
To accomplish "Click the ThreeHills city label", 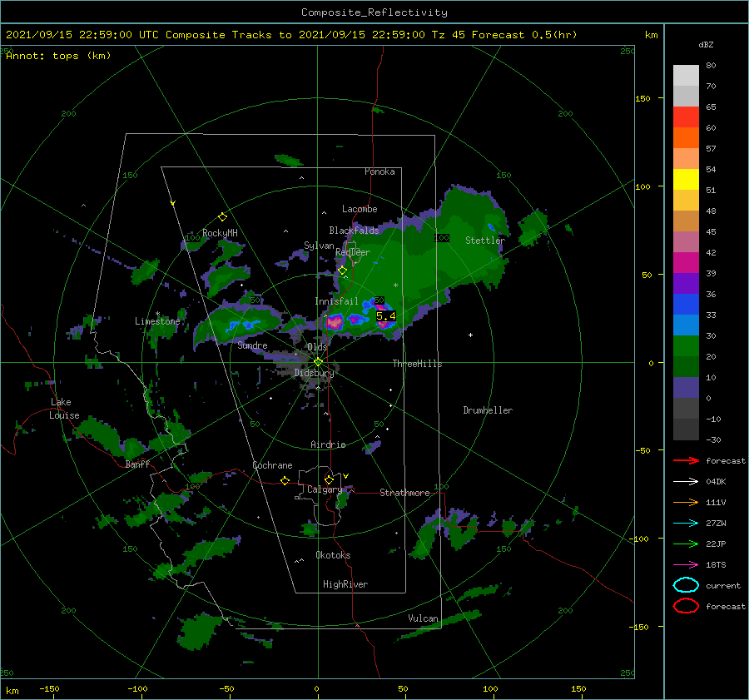I will click(x=417, y=364).
